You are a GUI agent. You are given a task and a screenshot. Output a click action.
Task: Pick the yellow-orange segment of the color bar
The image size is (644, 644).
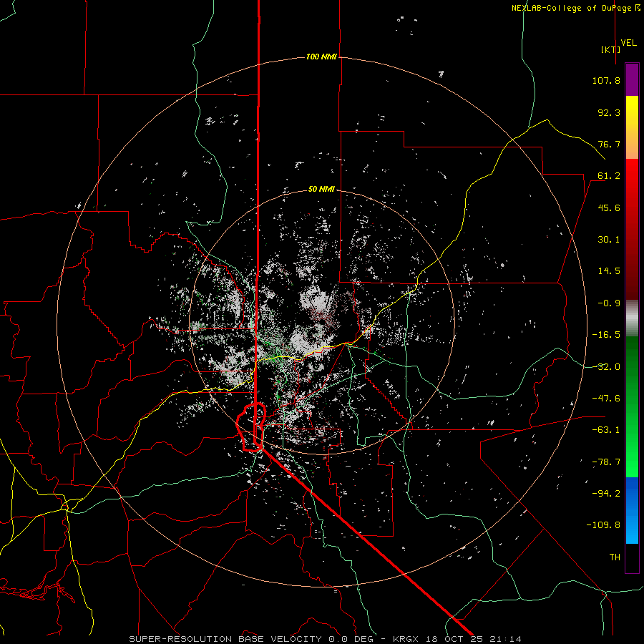[x=632, y=127]
